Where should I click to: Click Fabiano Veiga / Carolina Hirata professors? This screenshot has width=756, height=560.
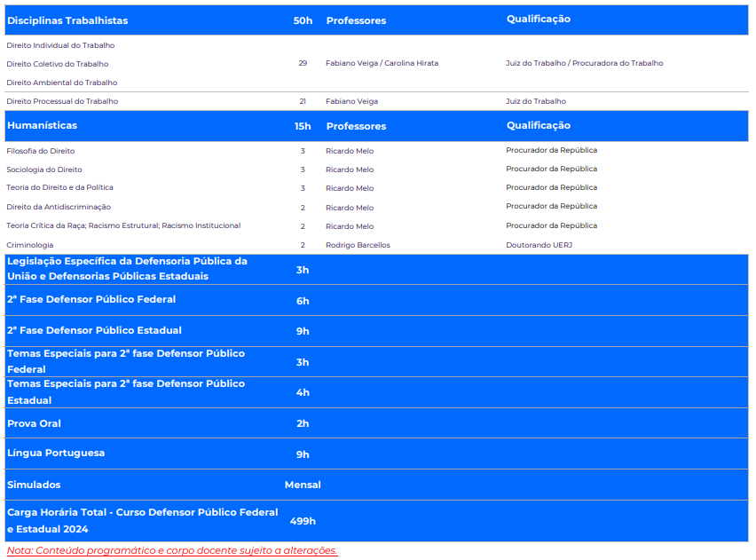(382, 64)
